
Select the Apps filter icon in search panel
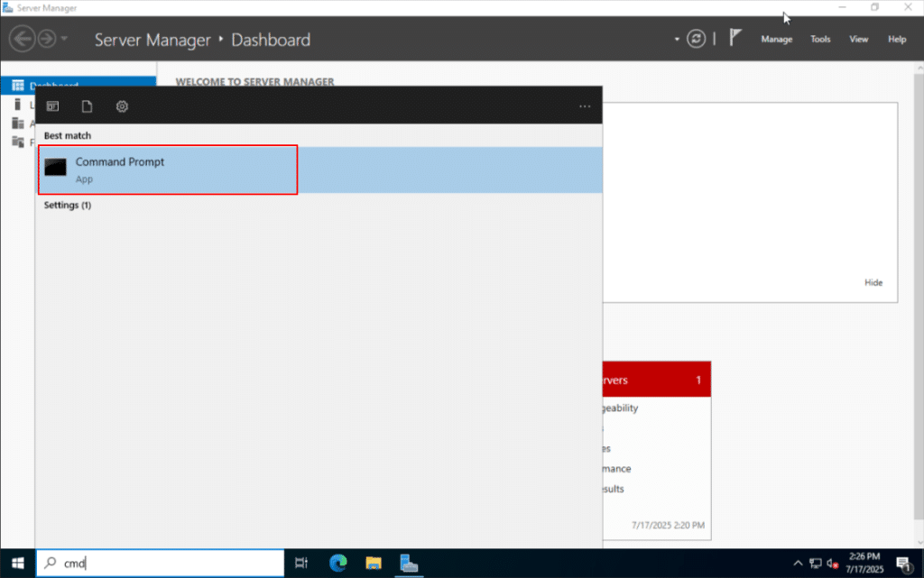52,106
